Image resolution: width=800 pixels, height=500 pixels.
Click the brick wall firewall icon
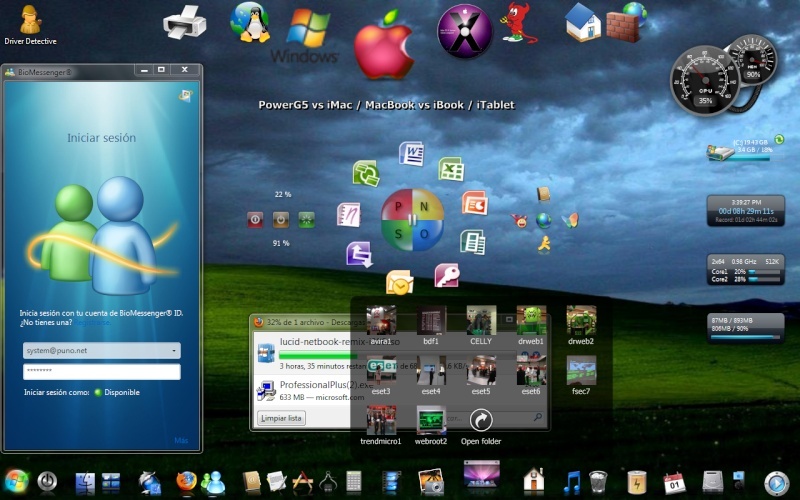pyautogui.click(x=627, y=22)
